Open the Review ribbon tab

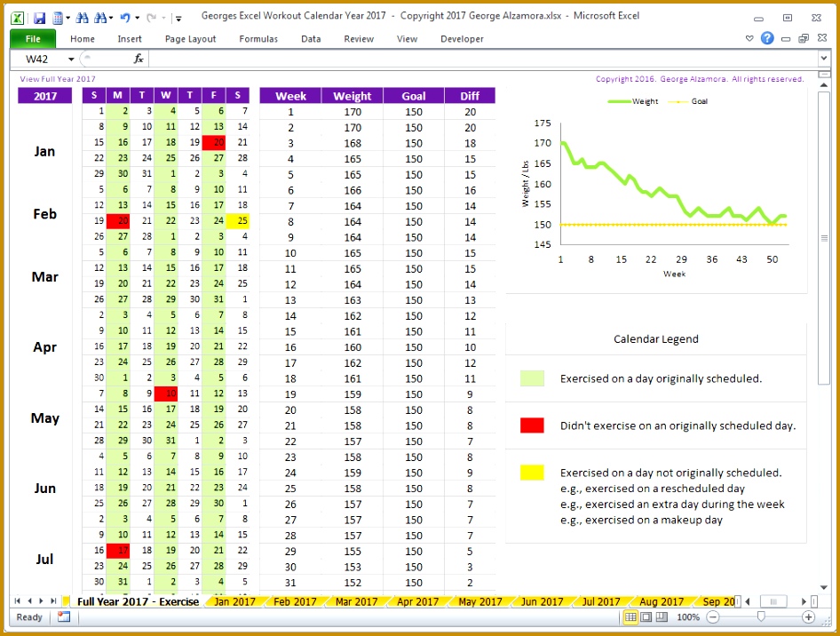point(359,38)
